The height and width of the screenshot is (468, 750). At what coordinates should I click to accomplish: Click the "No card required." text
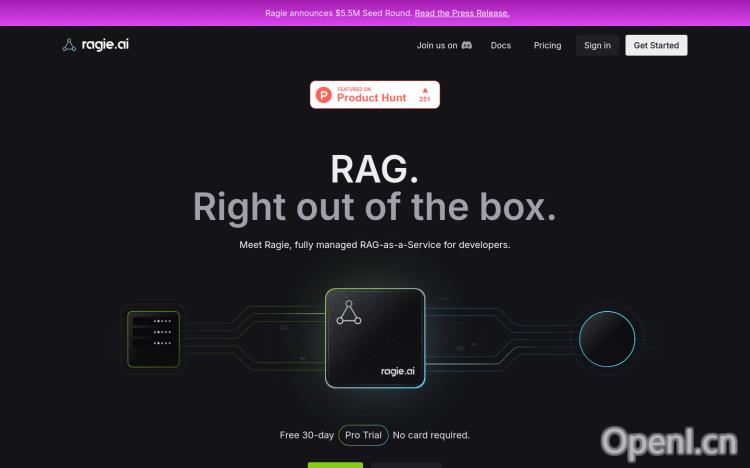431,435
